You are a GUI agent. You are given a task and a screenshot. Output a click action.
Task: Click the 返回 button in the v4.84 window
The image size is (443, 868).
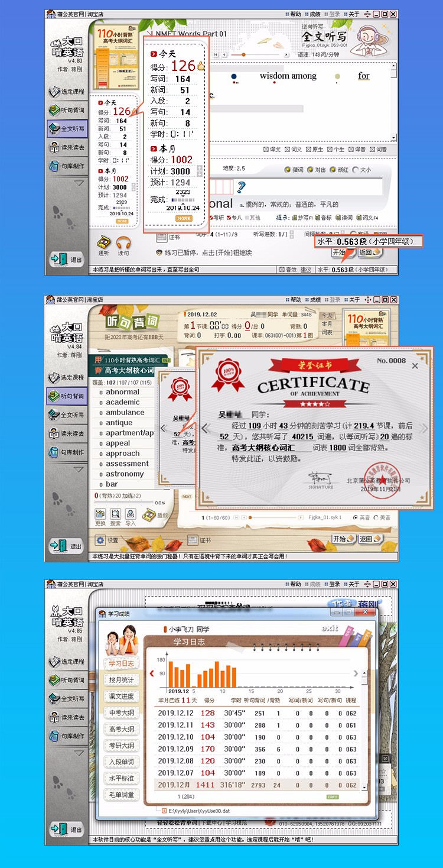click(x=370, y=539)
